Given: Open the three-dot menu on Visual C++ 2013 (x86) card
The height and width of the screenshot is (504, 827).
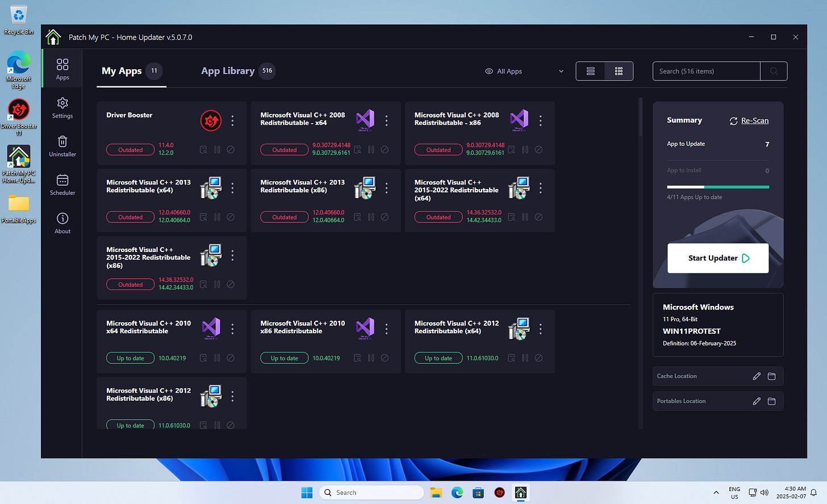Looking at the screenshot, I should coord(386,188).
